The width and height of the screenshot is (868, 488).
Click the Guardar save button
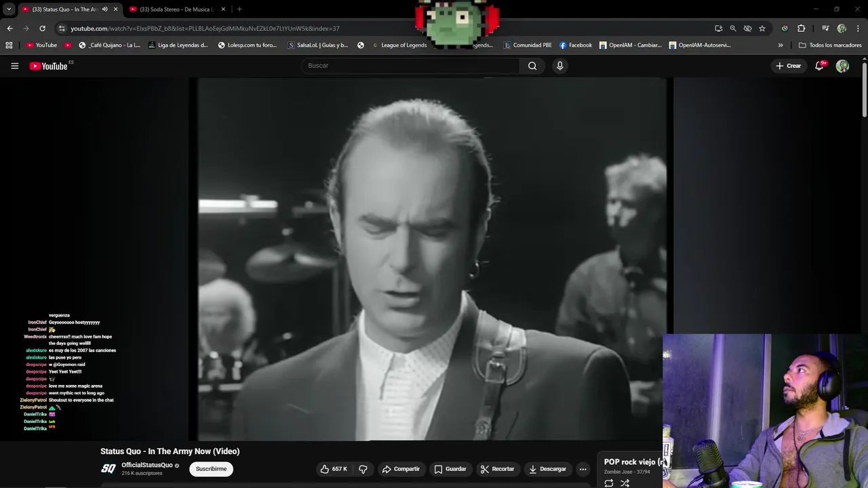(450, 469)
